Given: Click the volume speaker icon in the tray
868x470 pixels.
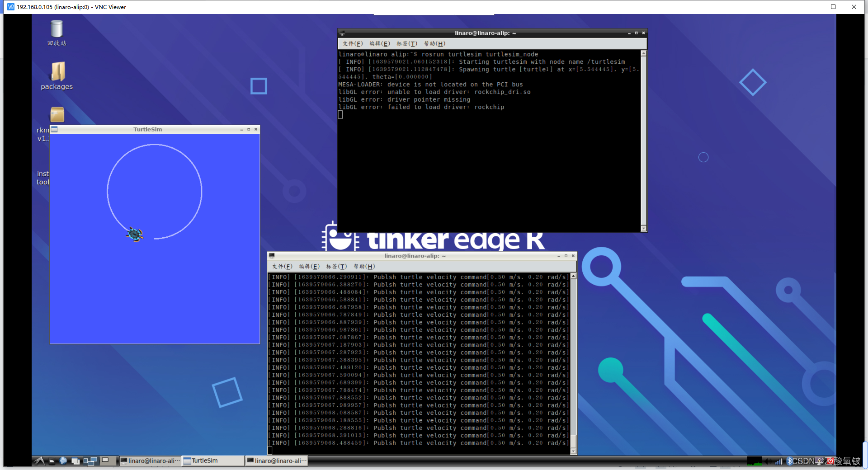Looking at the screenshot, I should tap(768, 461).
